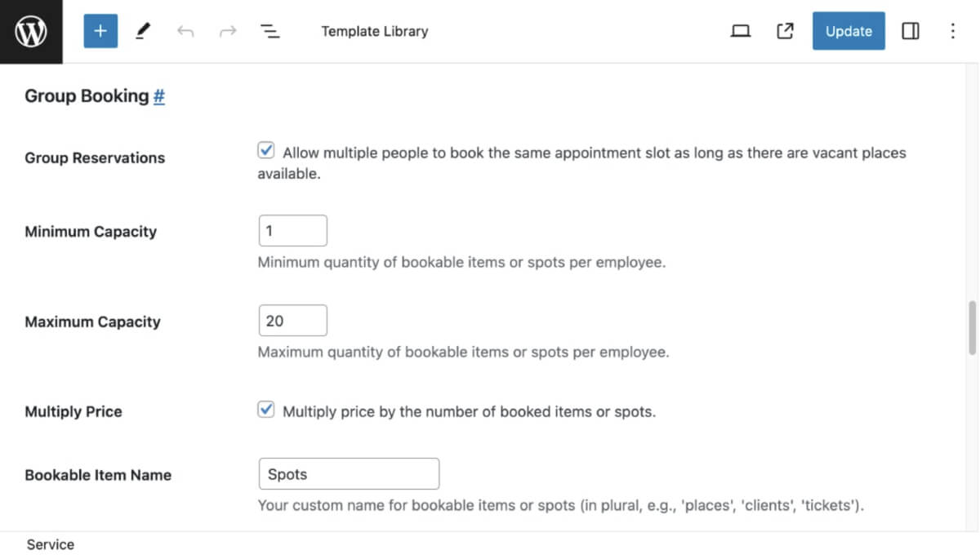Image resolution: width=980 pixels, height=559 pixels.
Task: Select the pencil edit tool
Action: coord(143,31)
